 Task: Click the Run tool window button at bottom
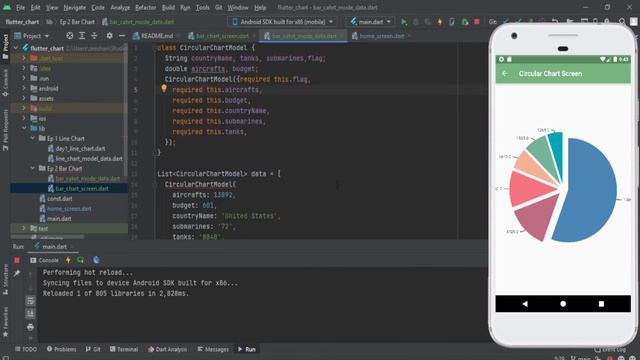pyautogui.click(x=247, y=349)
